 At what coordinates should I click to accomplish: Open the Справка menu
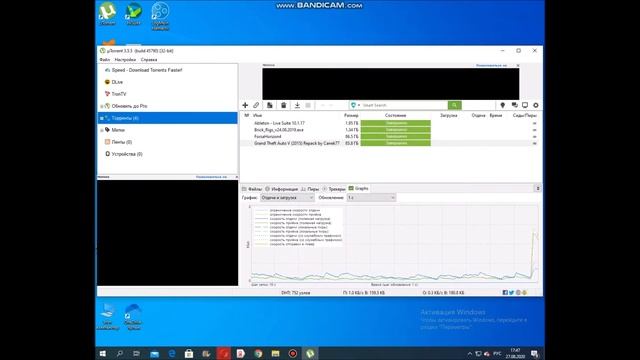[x=149, y=60]
